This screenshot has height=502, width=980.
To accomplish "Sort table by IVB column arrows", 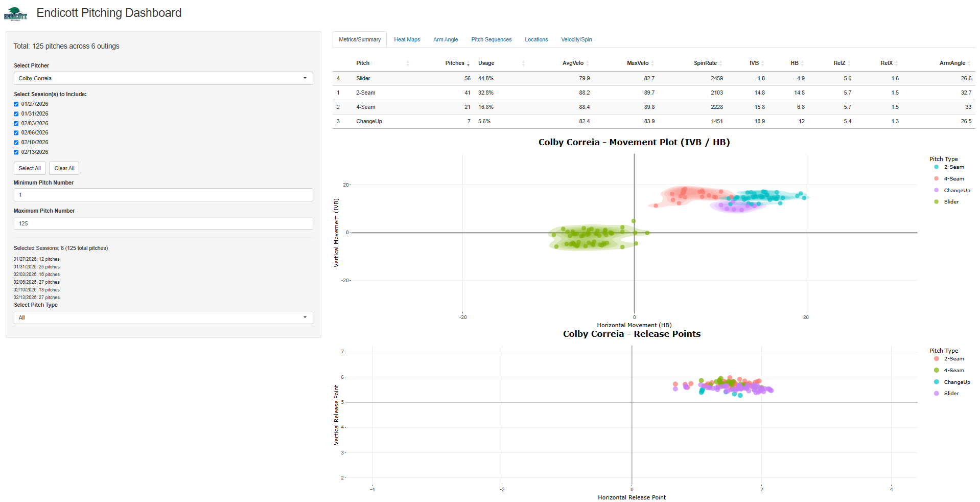I will [763, 63].
